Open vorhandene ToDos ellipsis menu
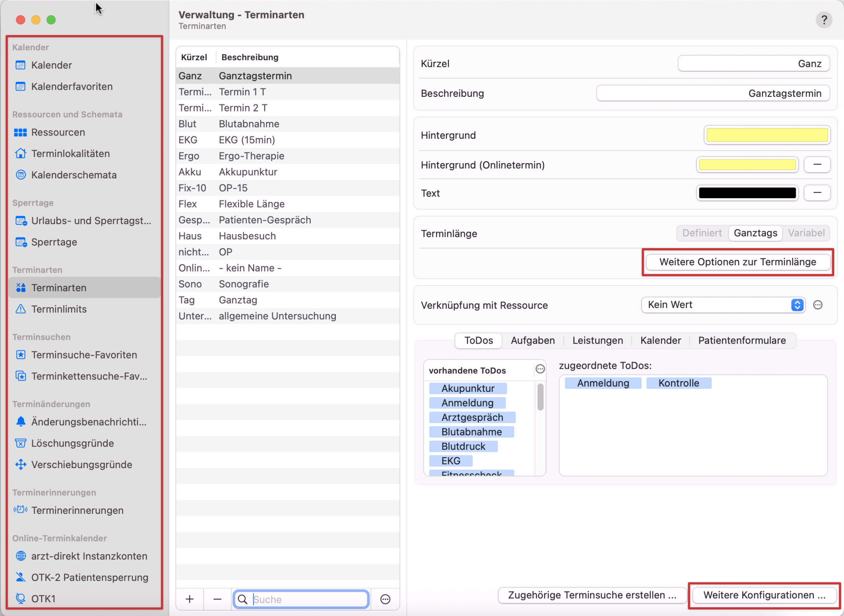Image resolution: width=844 pixels, height=616 pixels. [540, 369]
